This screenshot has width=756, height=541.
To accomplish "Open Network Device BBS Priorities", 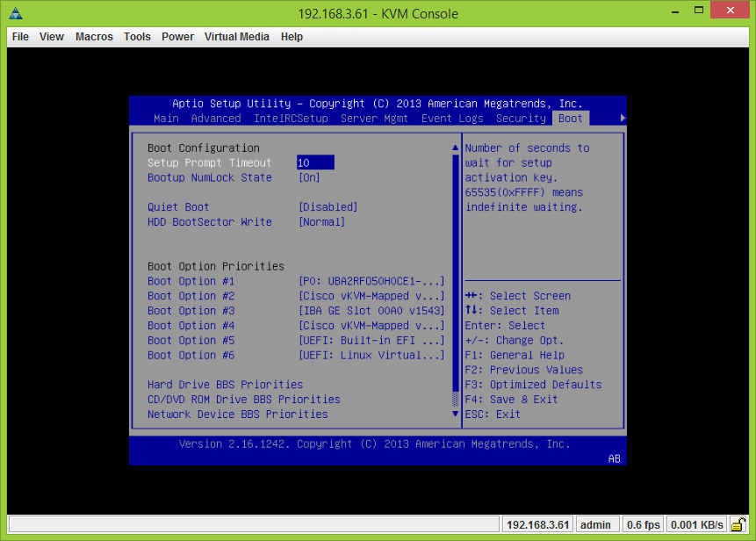I will (x=236, y=414).
